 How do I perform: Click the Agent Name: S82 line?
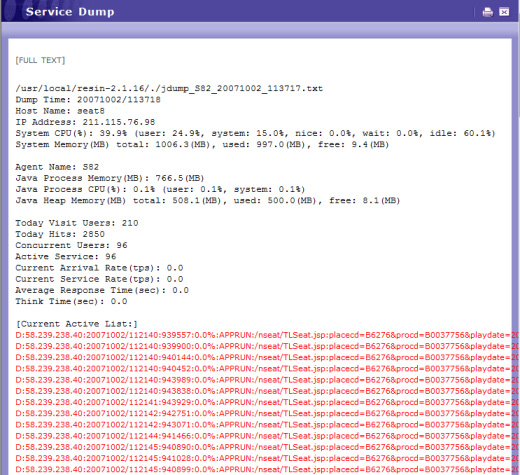click(57, 167)
